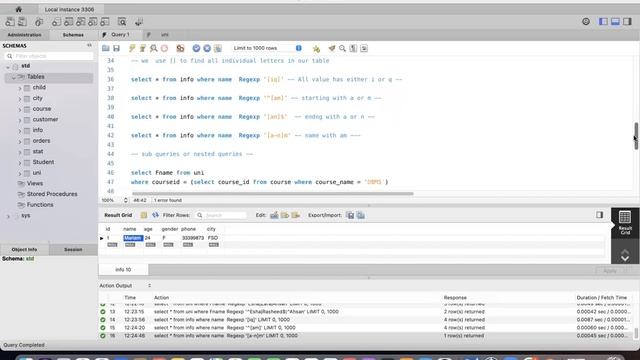640x360 pixels.
Task: Expand the info table
Action: [x=20, y=130]
